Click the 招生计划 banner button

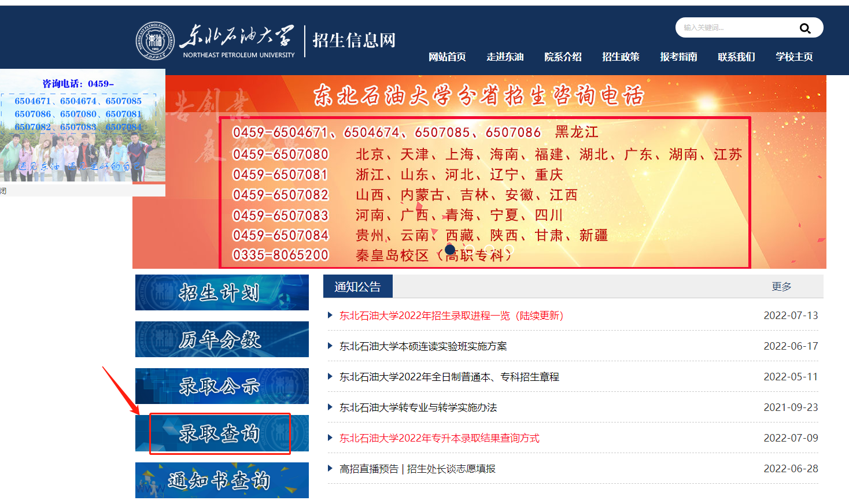click(222, 292)
